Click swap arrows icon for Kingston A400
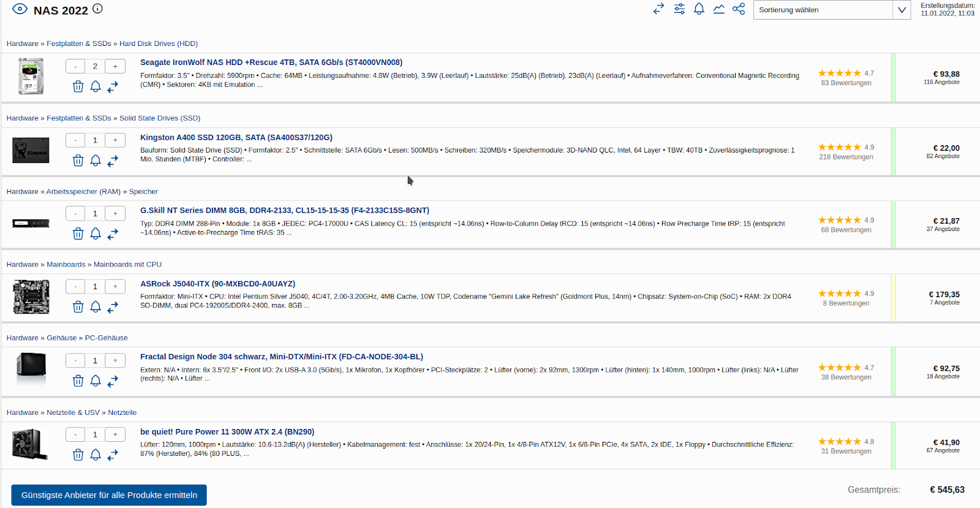980x508 pixels. 113,161
